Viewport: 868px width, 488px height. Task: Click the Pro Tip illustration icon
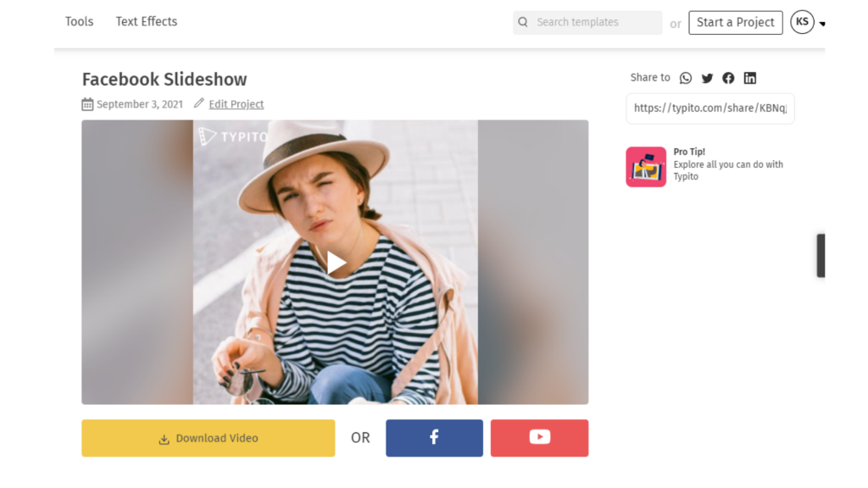pyautogui.click(x=646, y=166)
